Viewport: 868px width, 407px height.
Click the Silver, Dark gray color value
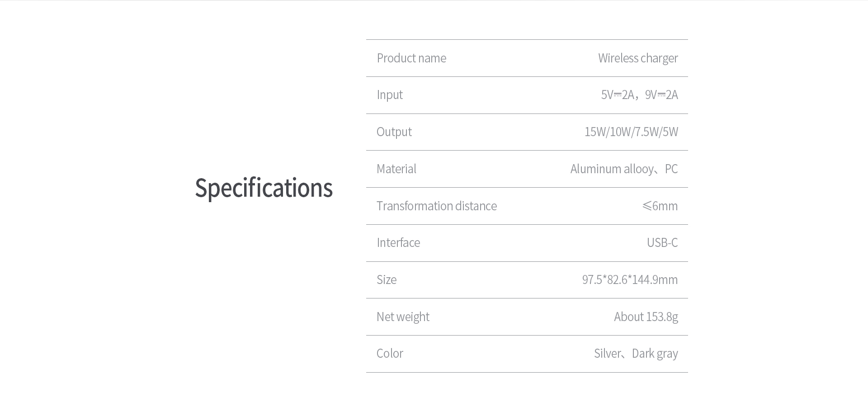point(636,354)
